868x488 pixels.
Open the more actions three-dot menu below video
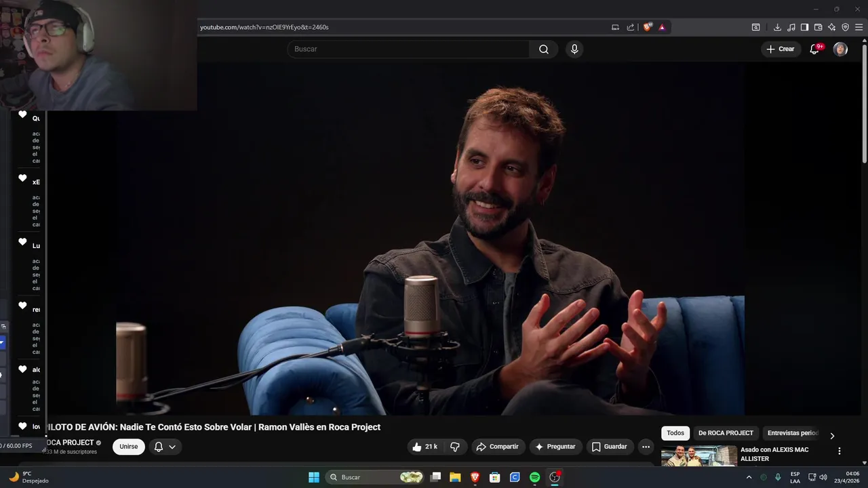click(646, 447)
